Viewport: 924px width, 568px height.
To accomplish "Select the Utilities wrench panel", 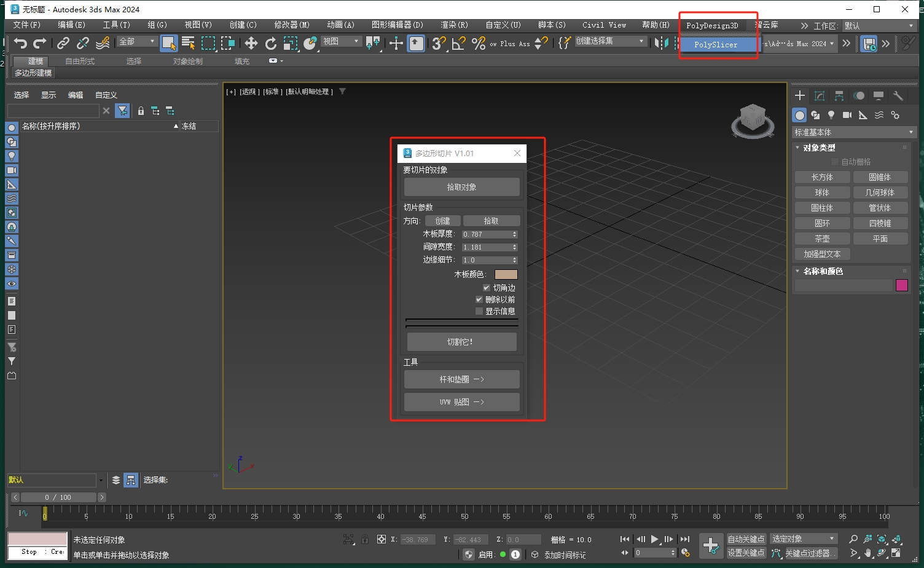I will click(898, 96).
